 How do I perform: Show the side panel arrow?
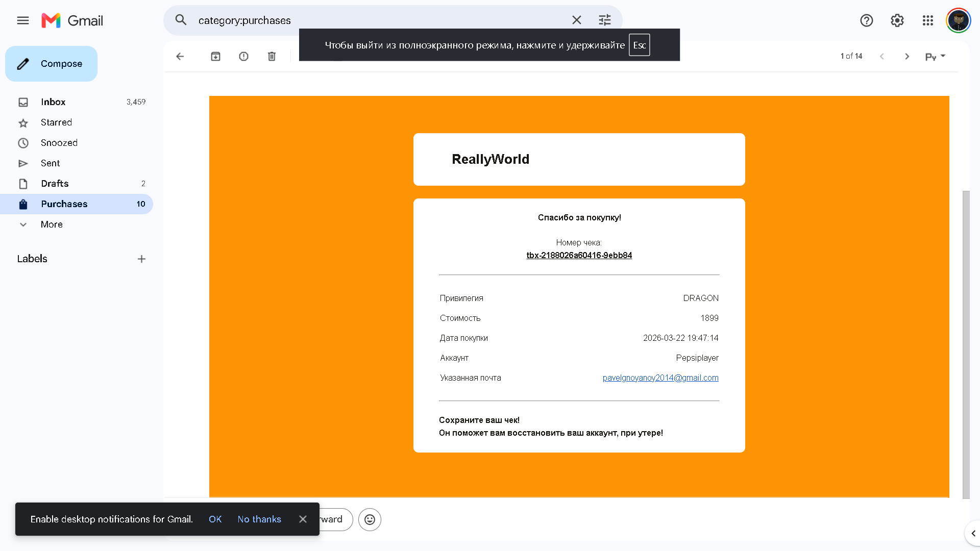click(973, 533)
